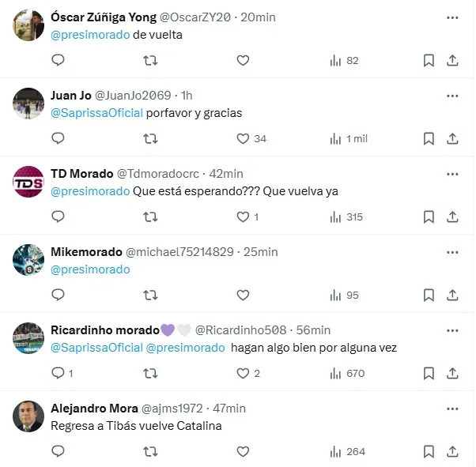Share Juan Jo's tweet
This screenshot has height=467, width=476.
(453, 138)
